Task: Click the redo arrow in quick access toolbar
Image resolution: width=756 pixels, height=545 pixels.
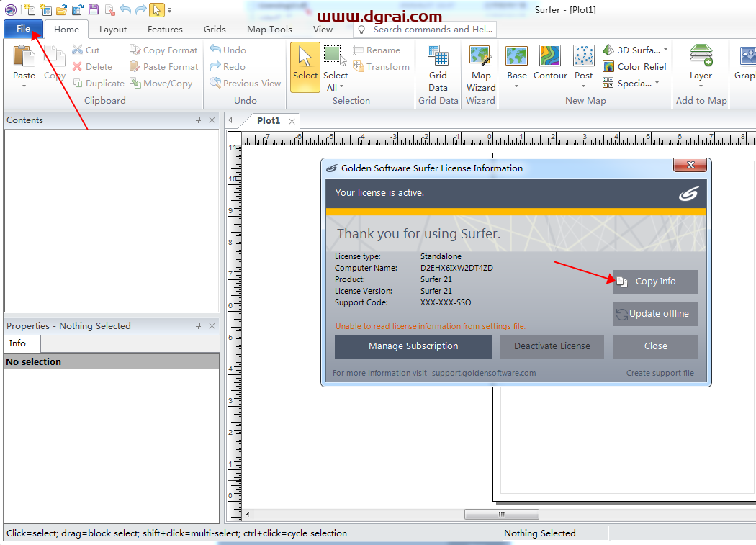Action: (x=141, y=9)
